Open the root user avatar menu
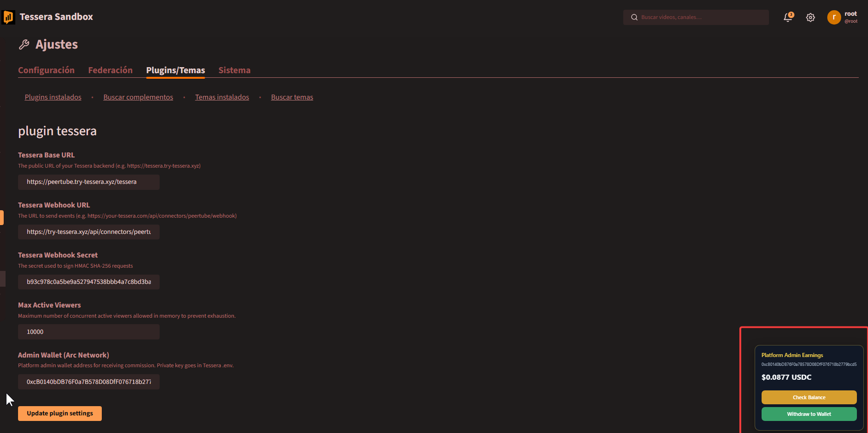868x433 pixels. click(x=834, y=17)
